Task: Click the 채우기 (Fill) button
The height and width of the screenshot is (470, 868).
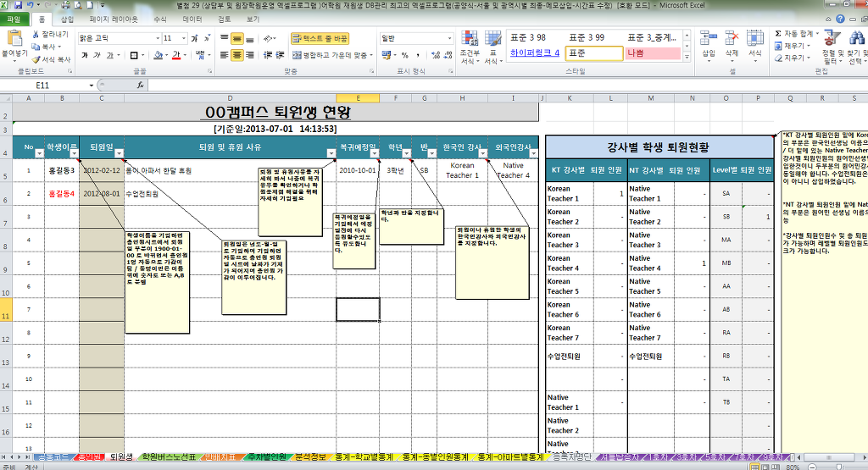Action: click(793, 46)
